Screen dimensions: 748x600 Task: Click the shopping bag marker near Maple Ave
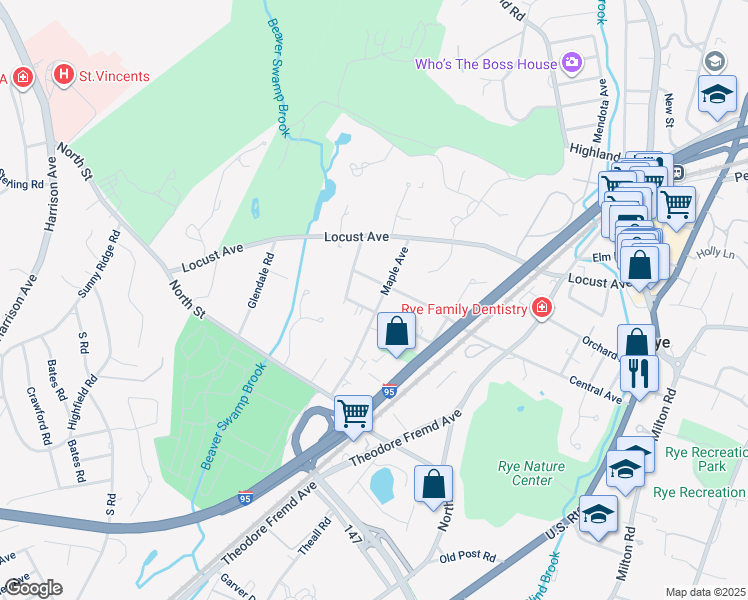click(396, 334)
